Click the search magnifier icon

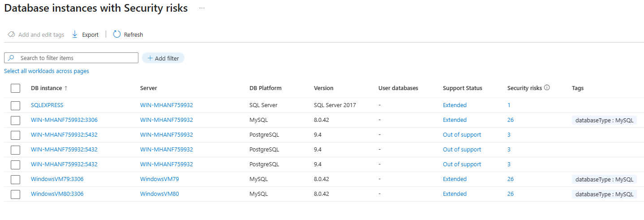tap(12, 58)
